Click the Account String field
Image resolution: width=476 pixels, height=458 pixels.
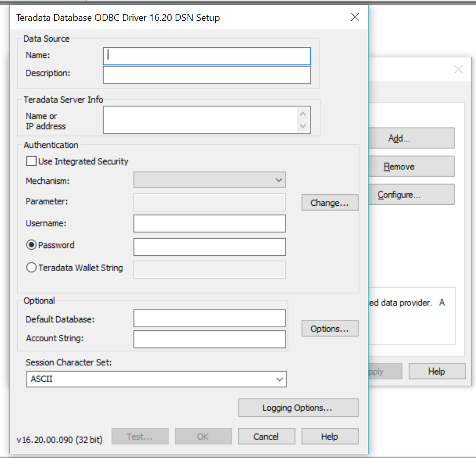(x=210, y=339)
